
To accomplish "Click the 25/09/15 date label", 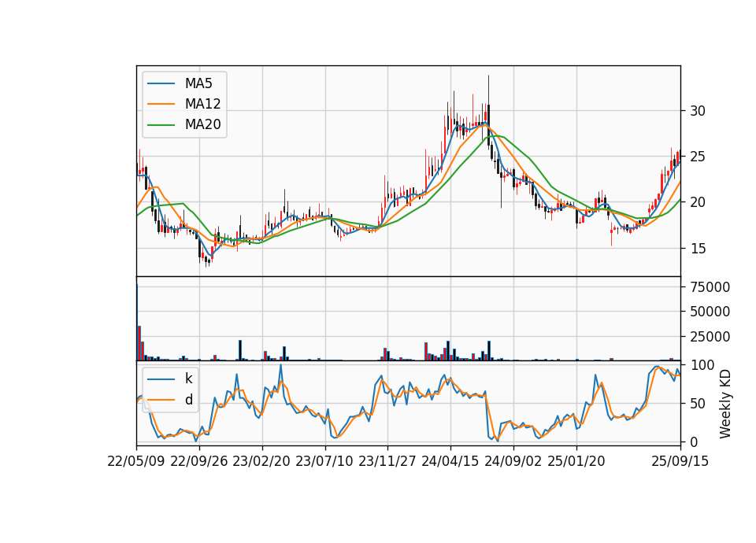I will coord(680,461).
